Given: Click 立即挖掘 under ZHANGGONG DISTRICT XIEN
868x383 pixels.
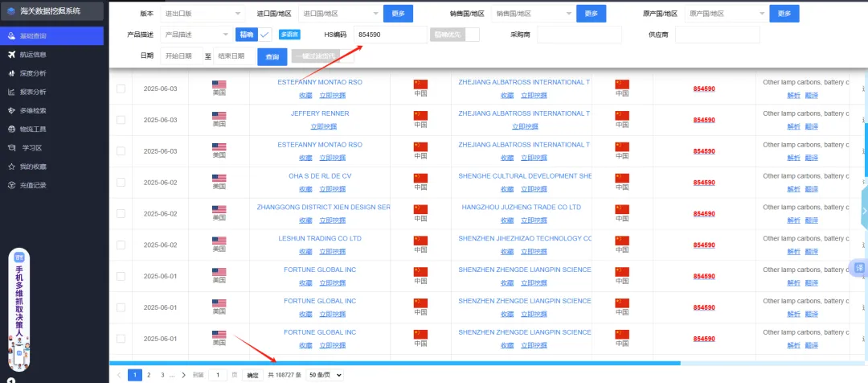Looking at the screenshot, I should (332, 220).
